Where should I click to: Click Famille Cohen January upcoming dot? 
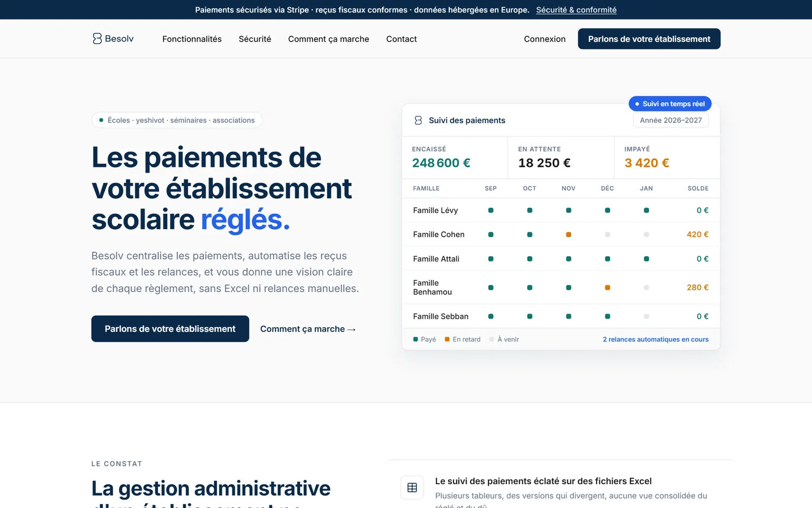[646, 235]
